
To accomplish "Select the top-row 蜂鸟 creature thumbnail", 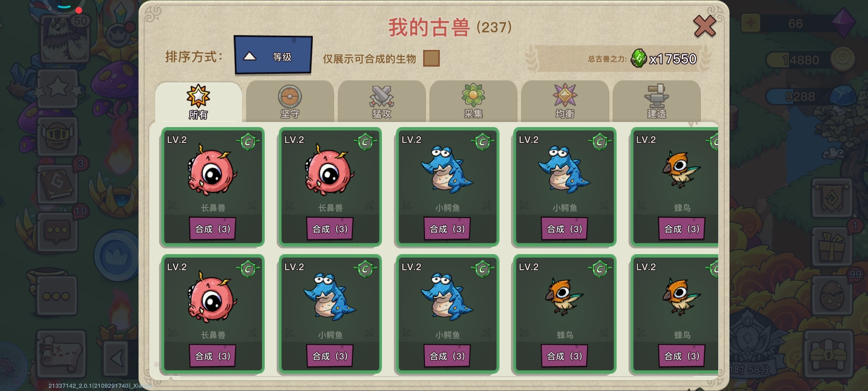I will (x=681, y=169).
